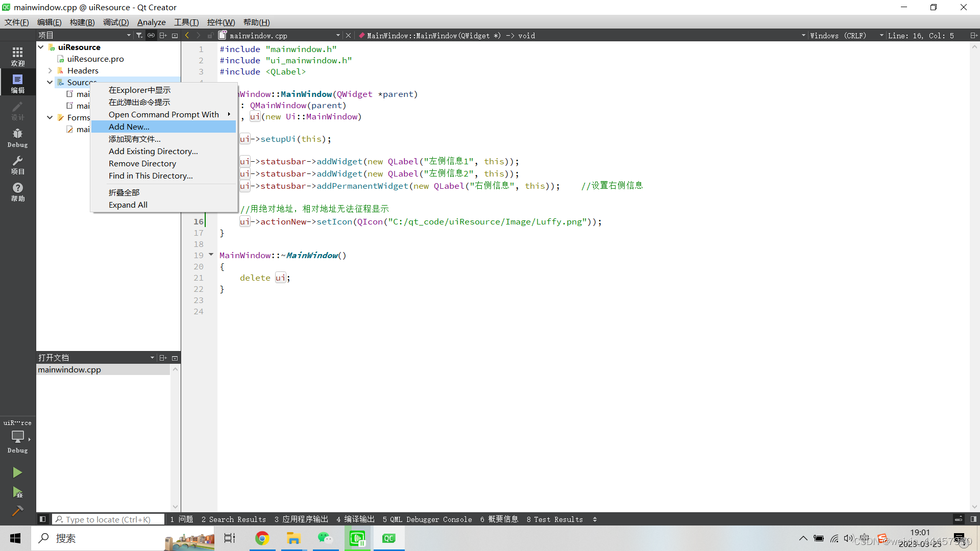Open the 1 问题 output pane

(x=182, y=519)
